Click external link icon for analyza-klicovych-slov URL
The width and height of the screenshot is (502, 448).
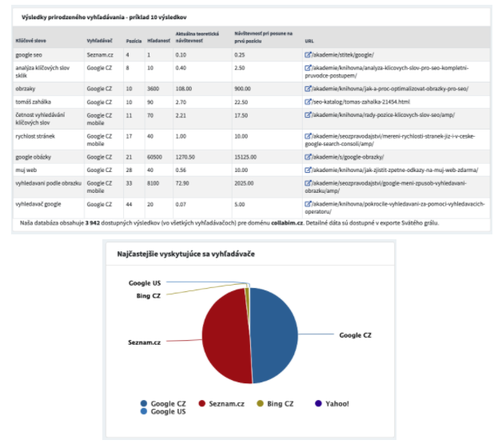pyautogui.click(x=308, y=68)
